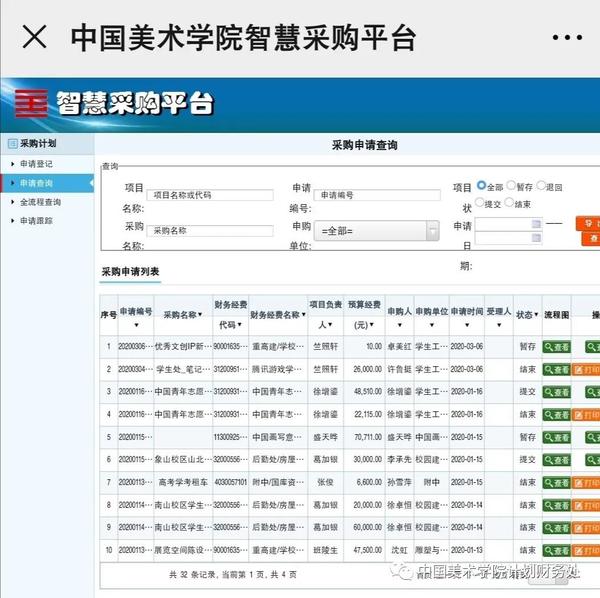Click the 智慧采购平台 logo icon
The width and height of the screenshot is (600, 598).
pos(31,102)
